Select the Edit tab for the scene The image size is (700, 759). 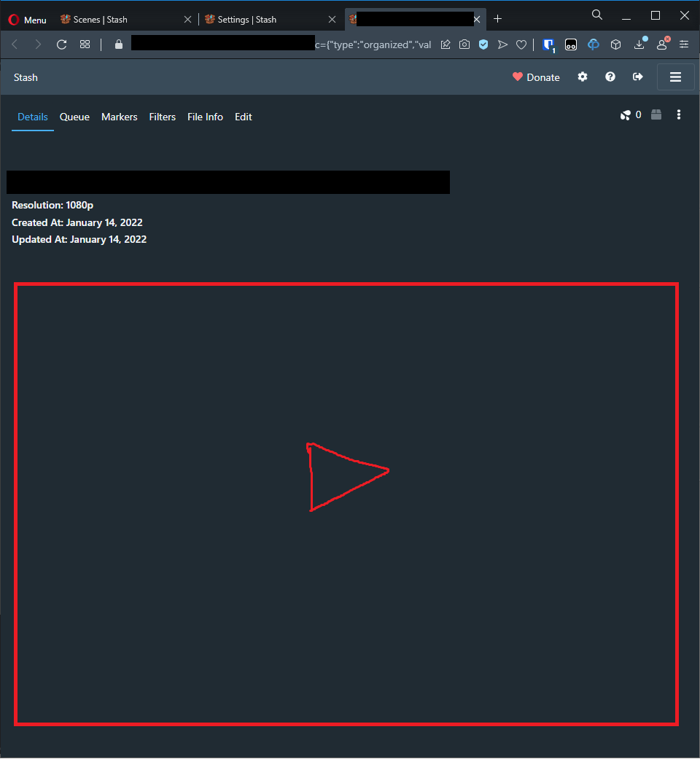coord(244,117)
